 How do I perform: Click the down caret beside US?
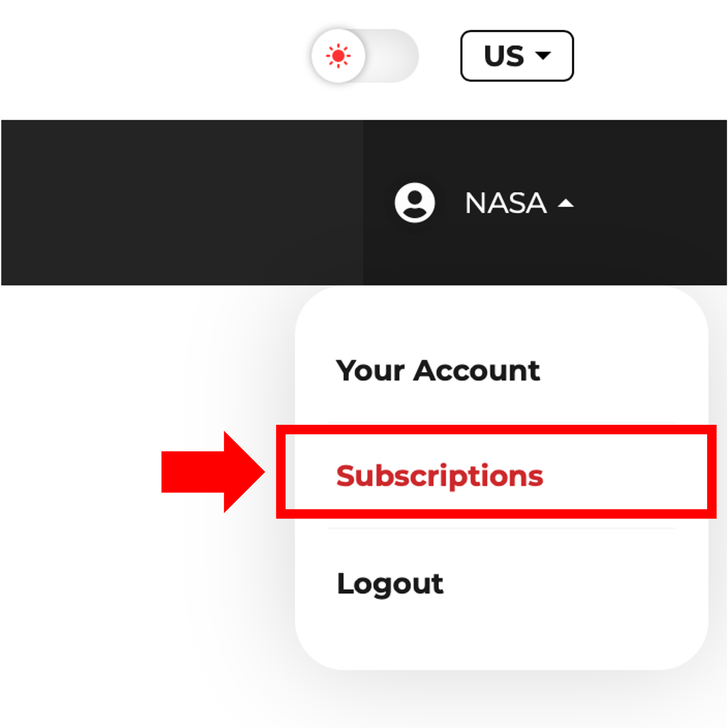tap(543, 56)
